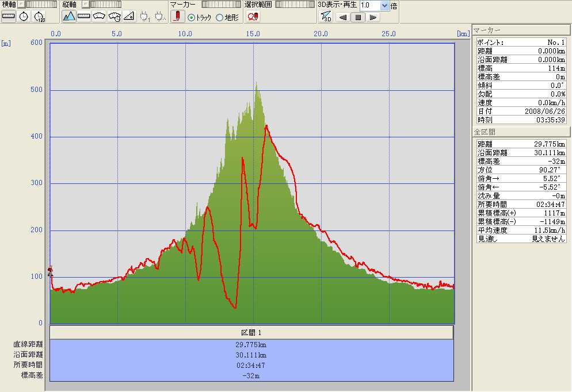Click the second dotted stopwatch icon

click(x=160, y=17)
